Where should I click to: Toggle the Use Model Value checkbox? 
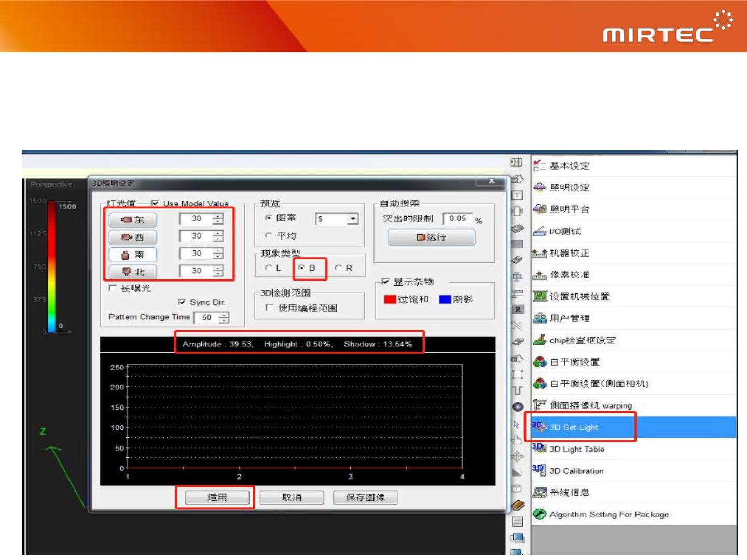(155, 203)
